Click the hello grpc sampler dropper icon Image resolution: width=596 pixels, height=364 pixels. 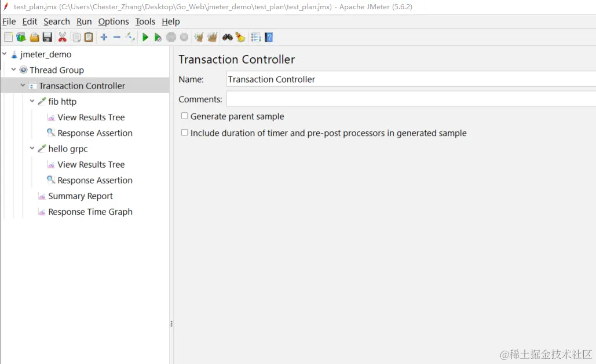(42, 149)
